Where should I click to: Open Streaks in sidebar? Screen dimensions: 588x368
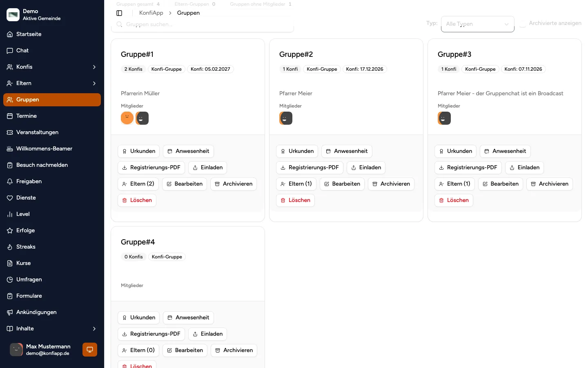[52, 247]
